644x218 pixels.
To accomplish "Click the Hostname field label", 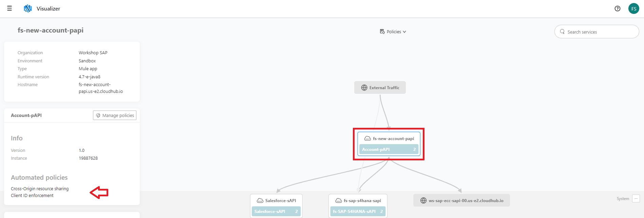I will (x=27, y=84).
